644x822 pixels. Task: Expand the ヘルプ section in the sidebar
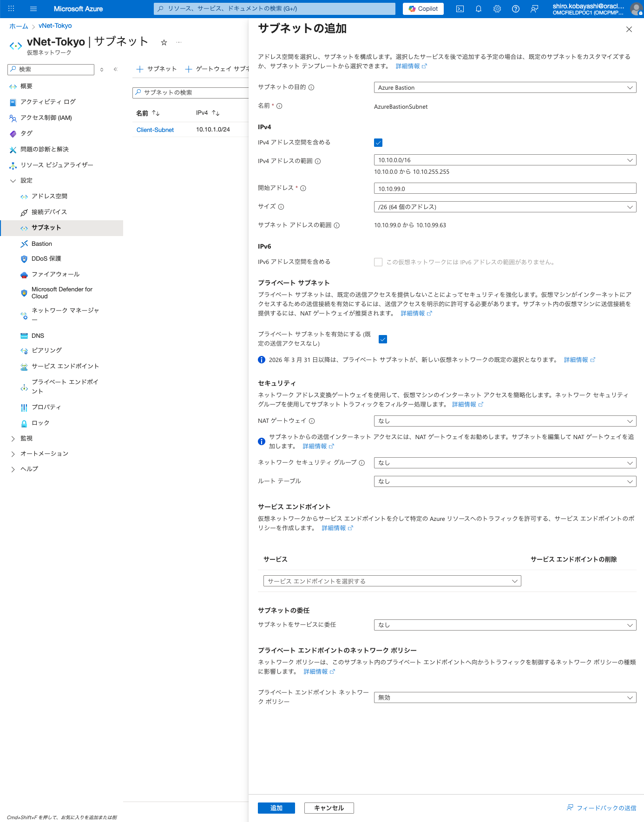point(13,469)
